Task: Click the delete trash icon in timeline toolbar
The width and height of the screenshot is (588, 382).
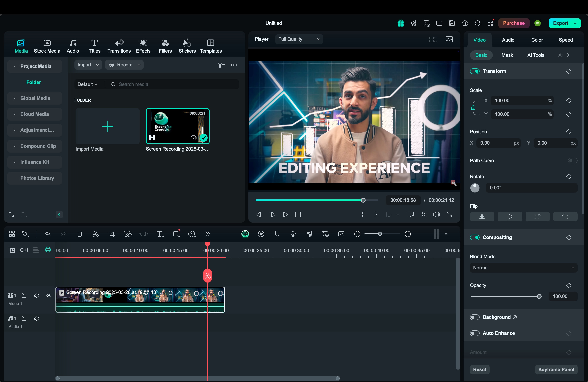Action: (x=79, y=234)
